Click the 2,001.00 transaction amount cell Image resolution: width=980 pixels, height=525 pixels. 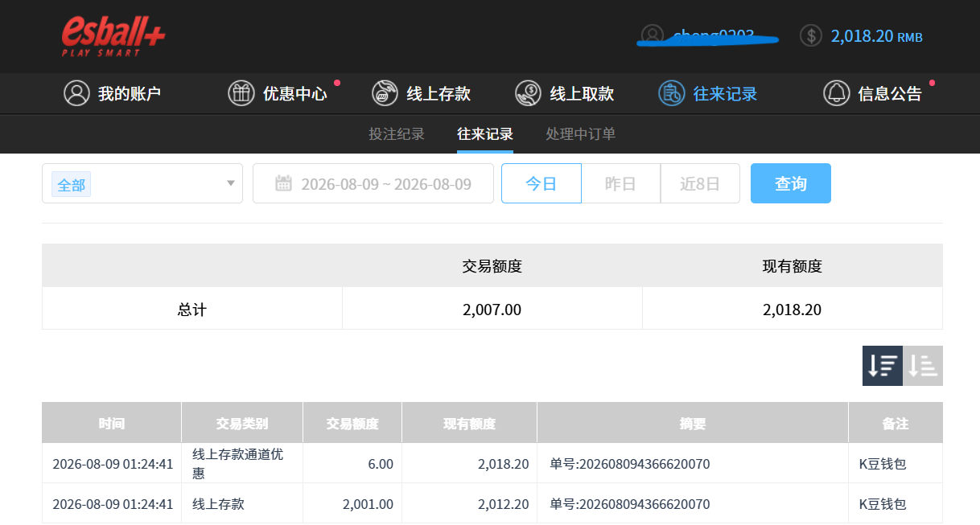tap(352, 504)
